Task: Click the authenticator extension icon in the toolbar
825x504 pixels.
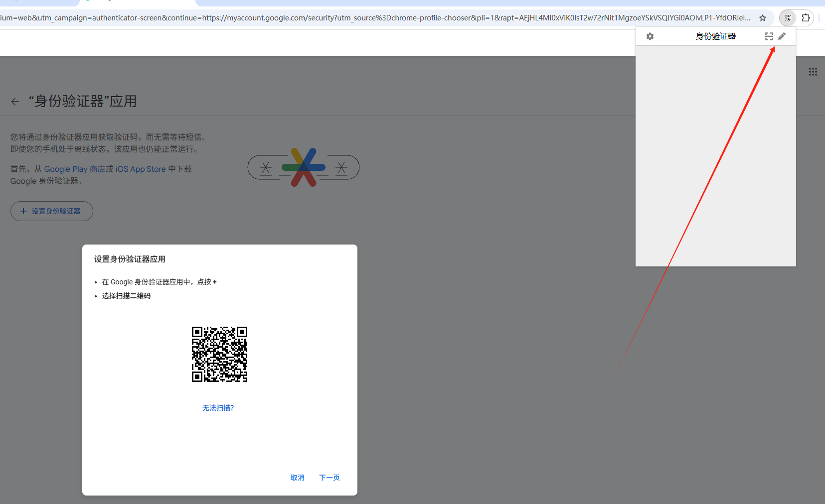Action: click(788, 18)
